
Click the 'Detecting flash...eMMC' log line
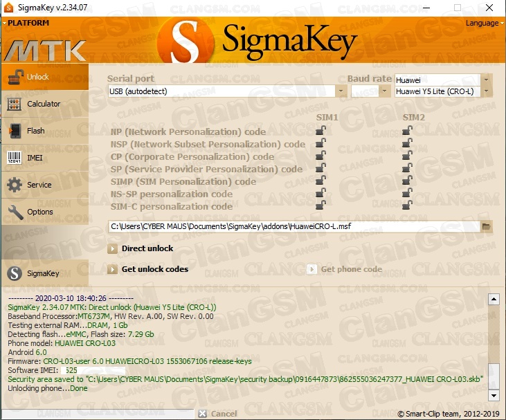(x=81, y=334)
